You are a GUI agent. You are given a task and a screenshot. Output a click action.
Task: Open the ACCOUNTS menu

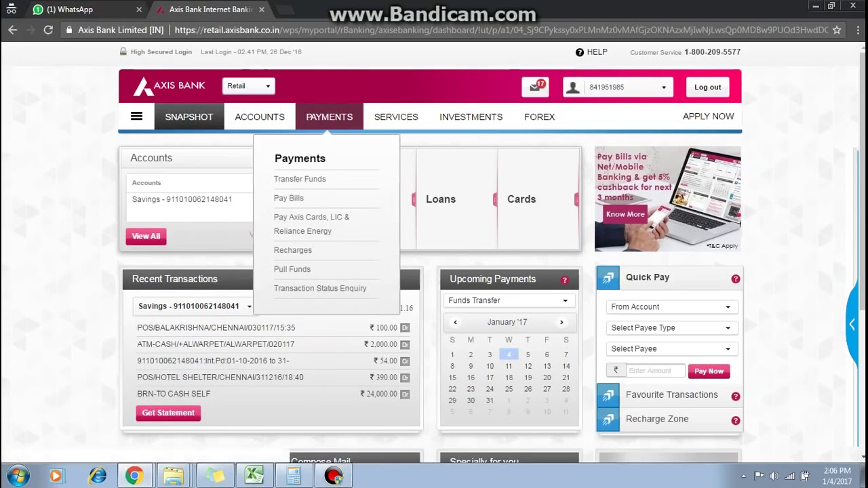pyautogui.click(x=260, y=117)
